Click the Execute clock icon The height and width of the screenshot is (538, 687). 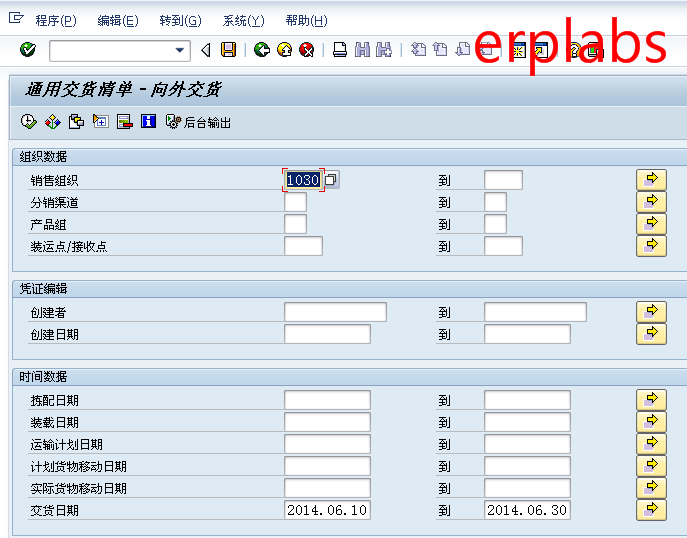28,122
